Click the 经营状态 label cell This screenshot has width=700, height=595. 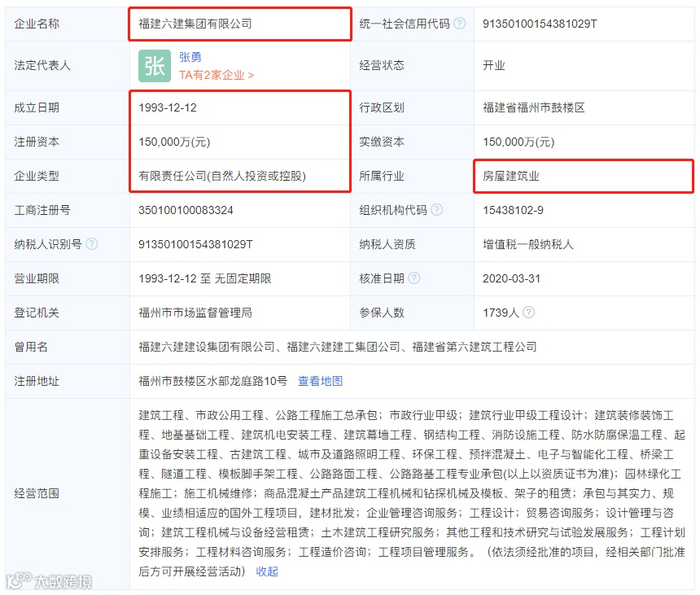click(412, 66)
